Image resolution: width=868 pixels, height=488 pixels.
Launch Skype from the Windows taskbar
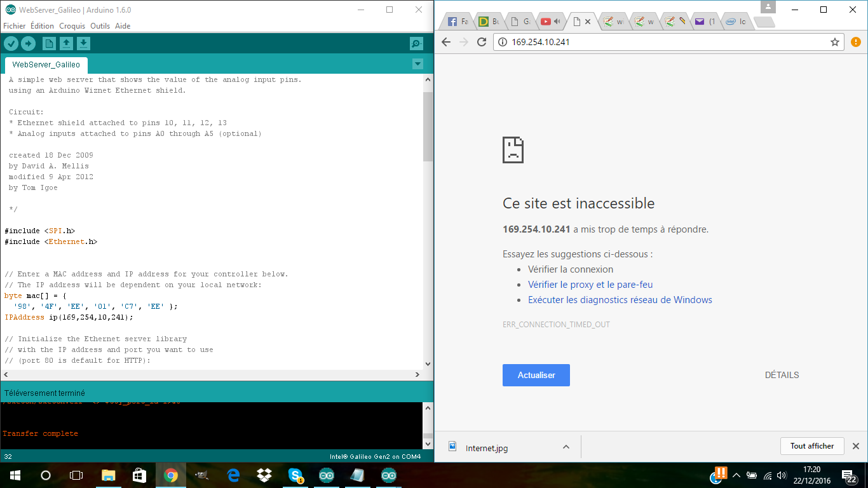pos(295,475)
